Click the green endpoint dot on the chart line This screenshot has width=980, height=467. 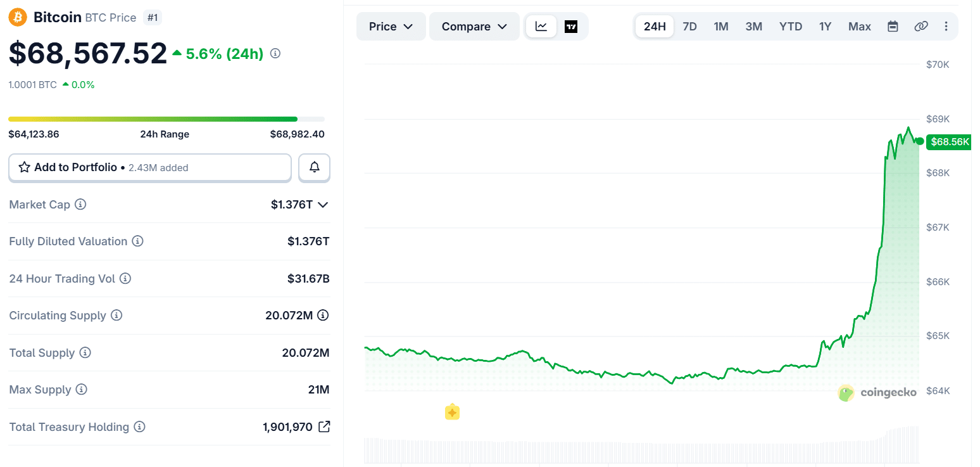click(x=919, y=141)
